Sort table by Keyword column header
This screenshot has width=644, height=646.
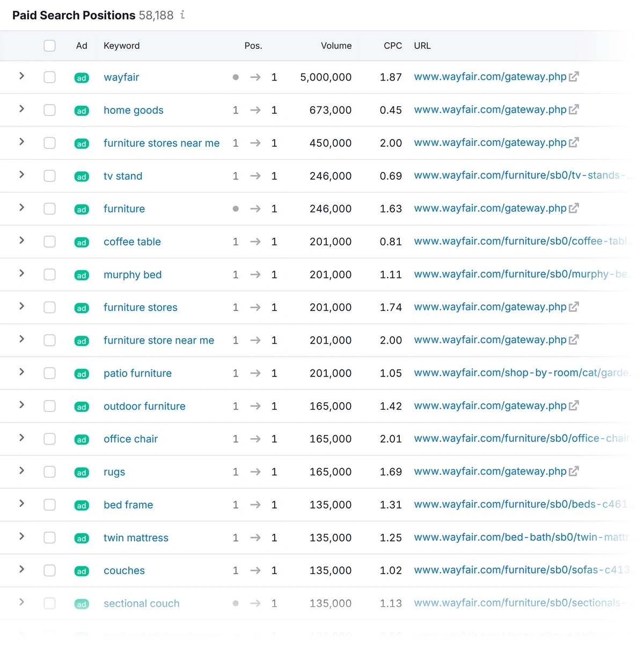pyautogui.click(x=122, y=46)
